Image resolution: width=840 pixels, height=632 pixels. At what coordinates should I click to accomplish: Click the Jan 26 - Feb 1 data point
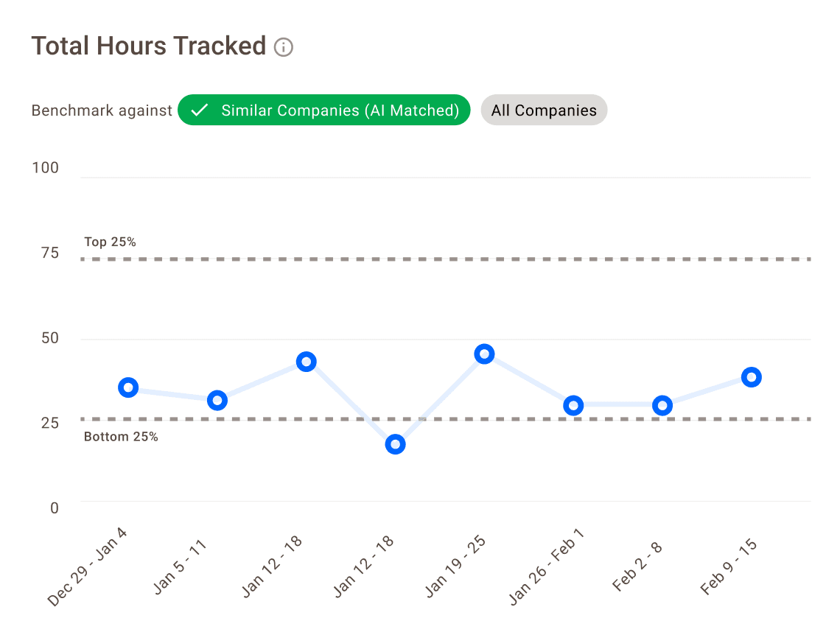[573, 405]
